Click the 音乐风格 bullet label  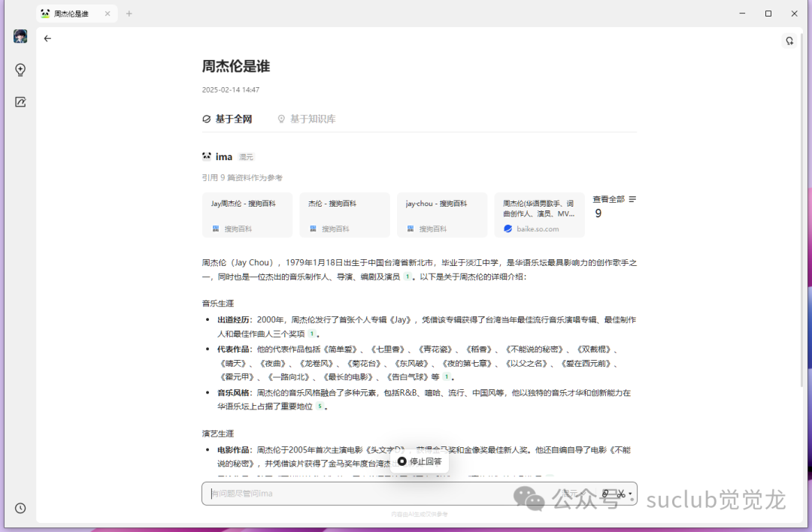pyautogui.click(x=233, y=393)
